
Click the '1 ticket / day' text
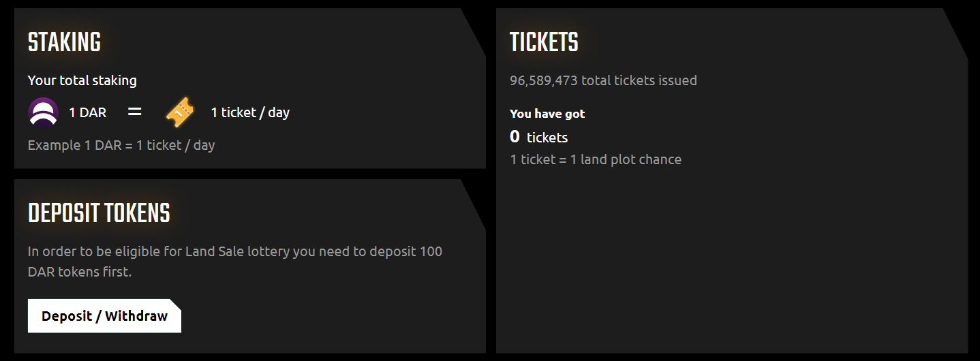[x=250, y=112]
